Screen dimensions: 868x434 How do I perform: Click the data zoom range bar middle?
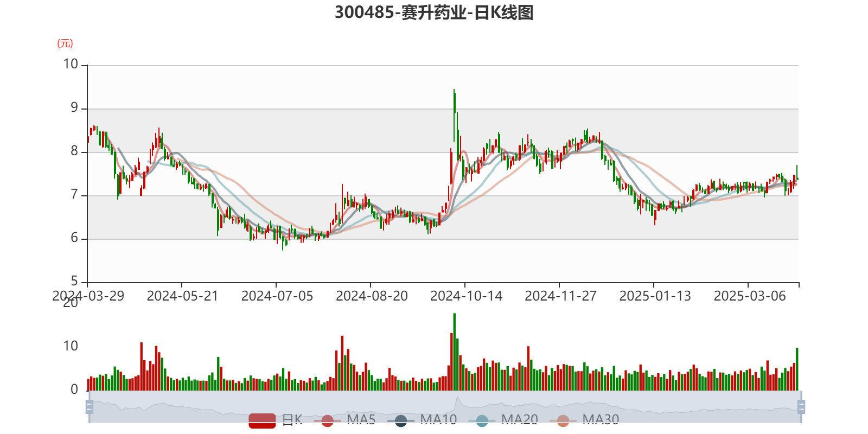coord(445,407)
